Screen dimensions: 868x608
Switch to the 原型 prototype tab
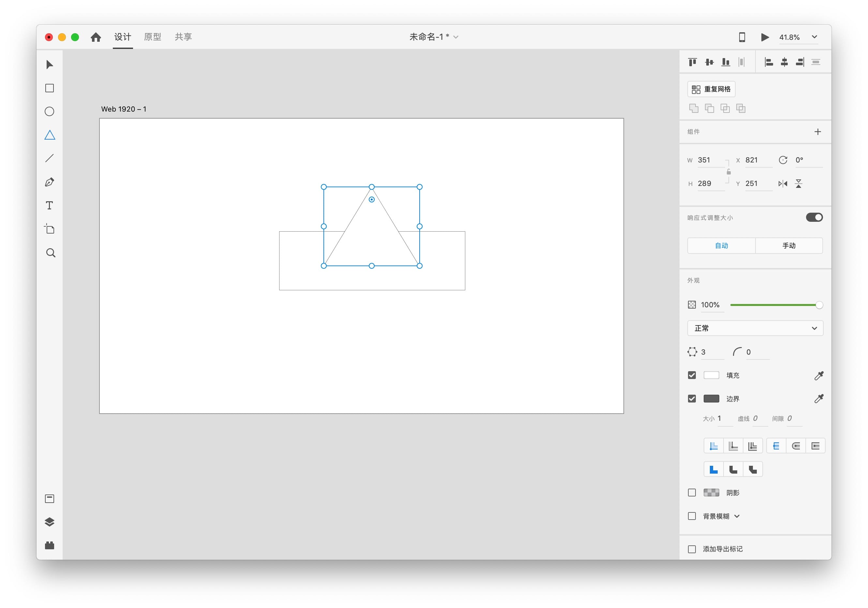point(152,37)
